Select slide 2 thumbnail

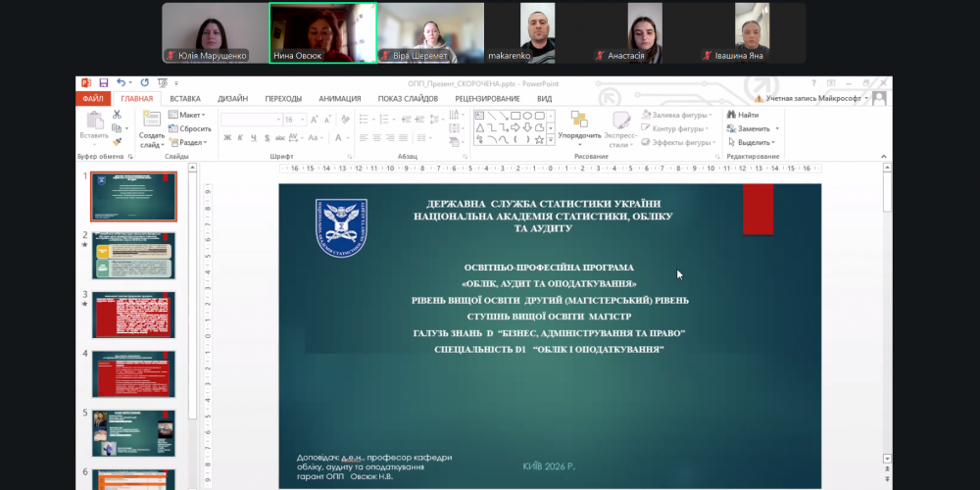coord(133,256)
